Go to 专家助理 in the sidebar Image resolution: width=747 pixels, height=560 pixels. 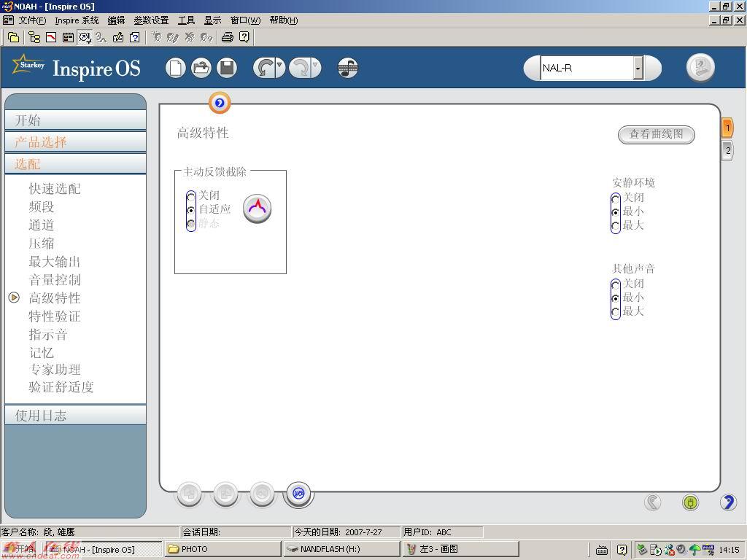tap(55, 370)
